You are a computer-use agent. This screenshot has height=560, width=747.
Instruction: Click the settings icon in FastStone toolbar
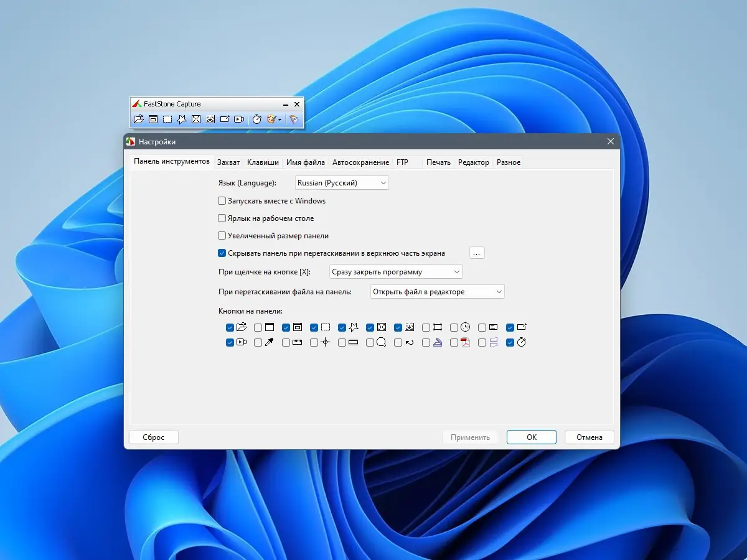[x=294, y=119]
